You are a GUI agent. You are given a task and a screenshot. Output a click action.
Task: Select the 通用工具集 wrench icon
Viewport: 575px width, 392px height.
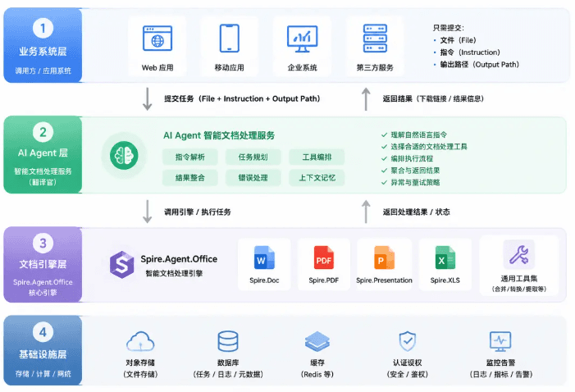(518, 254)
